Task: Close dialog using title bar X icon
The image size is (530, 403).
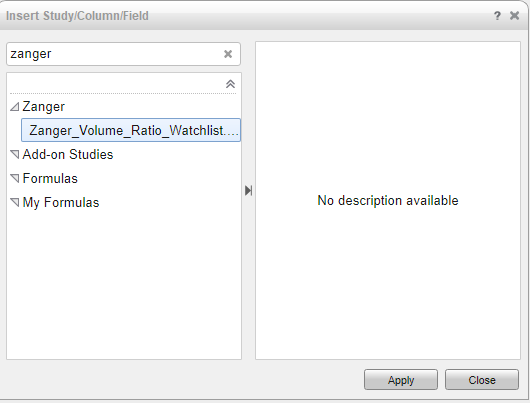Action: [514, 16]
